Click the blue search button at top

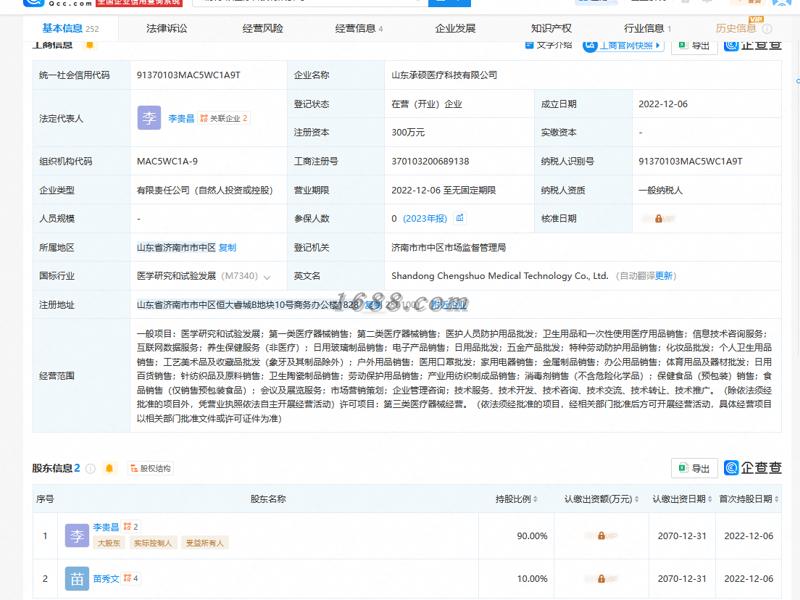point(449,3)
